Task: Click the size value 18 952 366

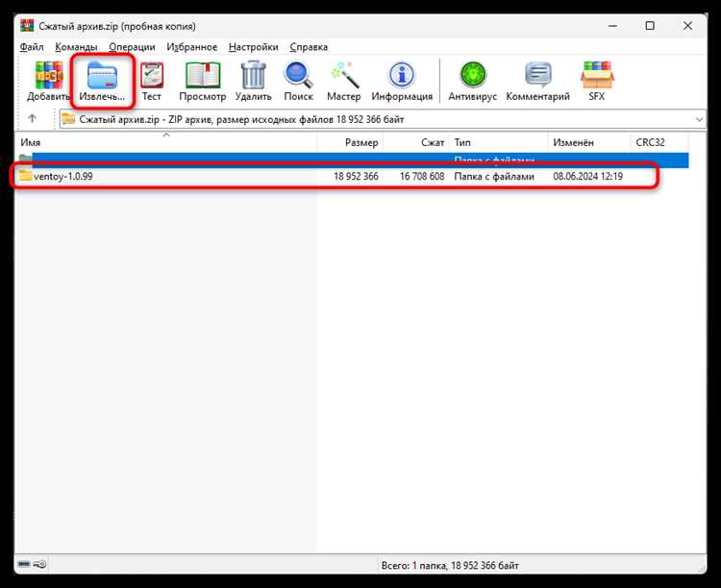Action: pyautogui.click(x=356, y=177)
